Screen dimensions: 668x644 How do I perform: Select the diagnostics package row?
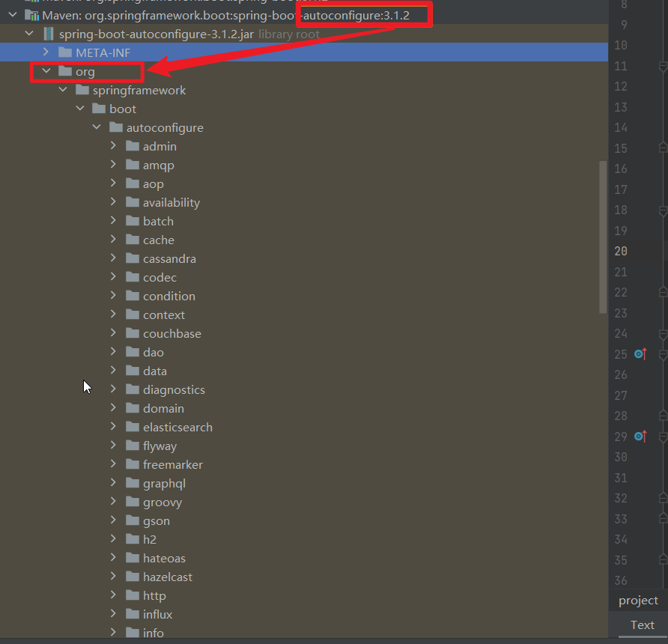[x=304, y=389]
